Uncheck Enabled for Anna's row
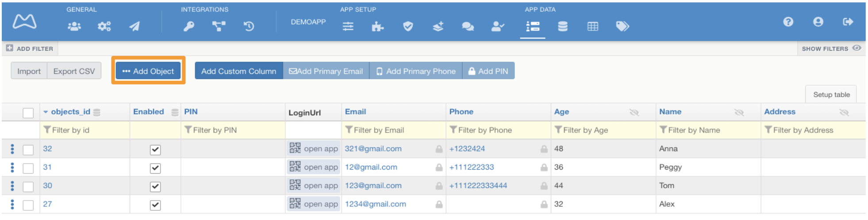 click(x=155, y=150)
